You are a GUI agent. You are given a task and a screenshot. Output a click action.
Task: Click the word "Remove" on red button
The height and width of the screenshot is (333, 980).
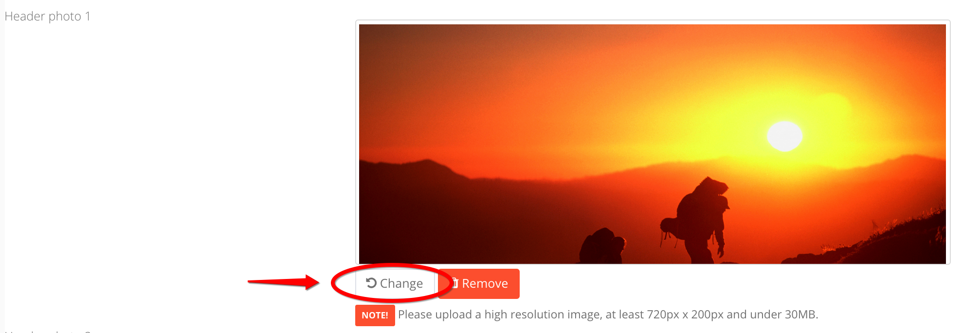(485, 283)
